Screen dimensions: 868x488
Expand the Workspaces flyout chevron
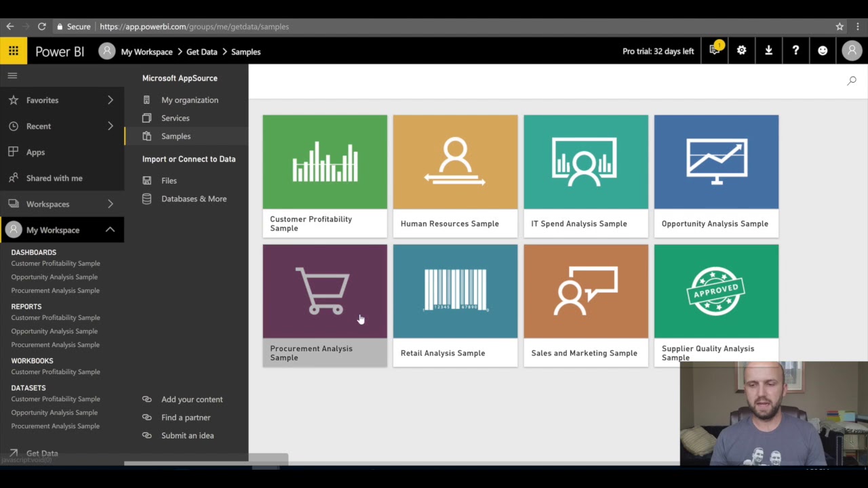coord(111,203)
